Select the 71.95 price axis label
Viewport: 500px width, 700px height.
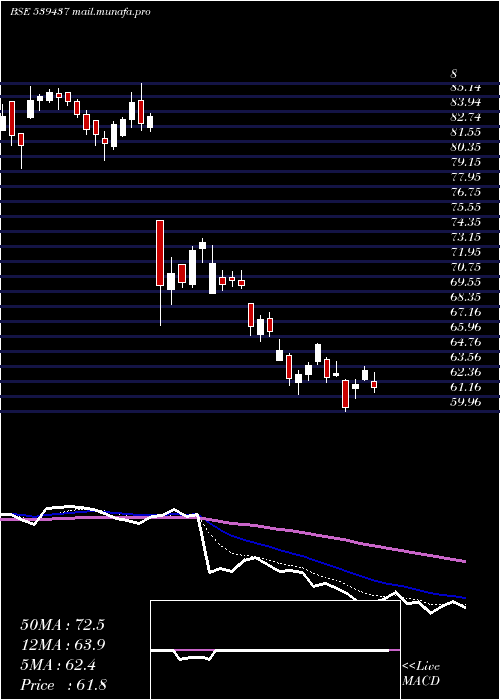pyautogui.click(x=466, y=252)
